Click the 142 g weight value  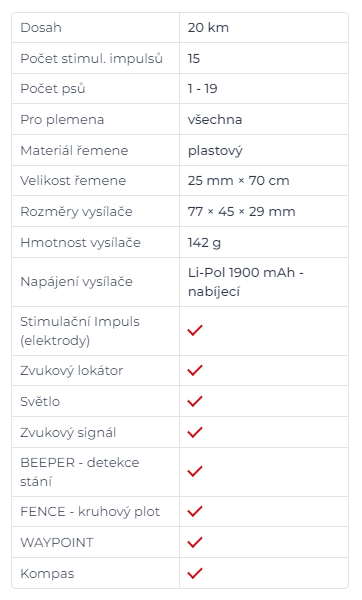(x=204, y=243)
